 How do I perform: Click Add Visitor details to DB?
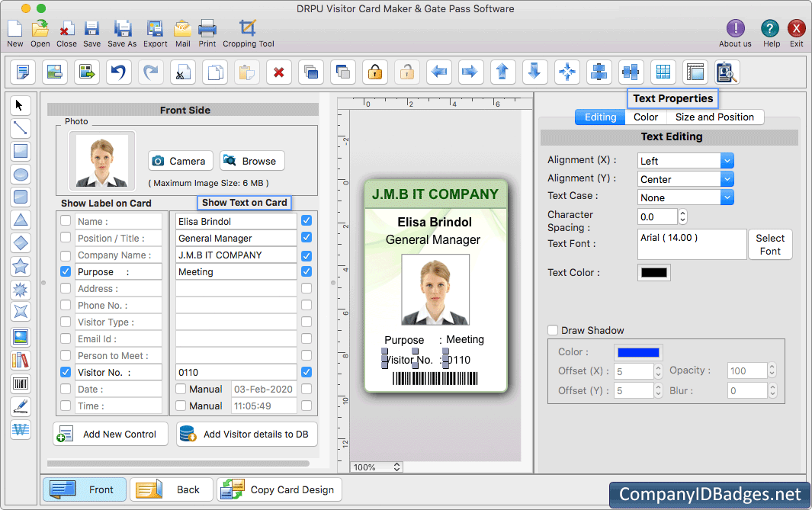(x=247, y=434)
